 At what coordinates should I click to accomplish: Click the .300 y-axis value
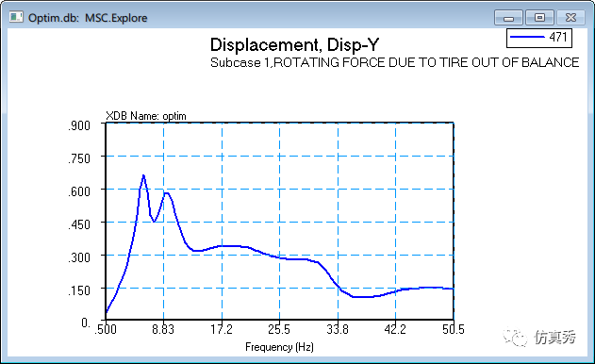[x=79, y=257]
